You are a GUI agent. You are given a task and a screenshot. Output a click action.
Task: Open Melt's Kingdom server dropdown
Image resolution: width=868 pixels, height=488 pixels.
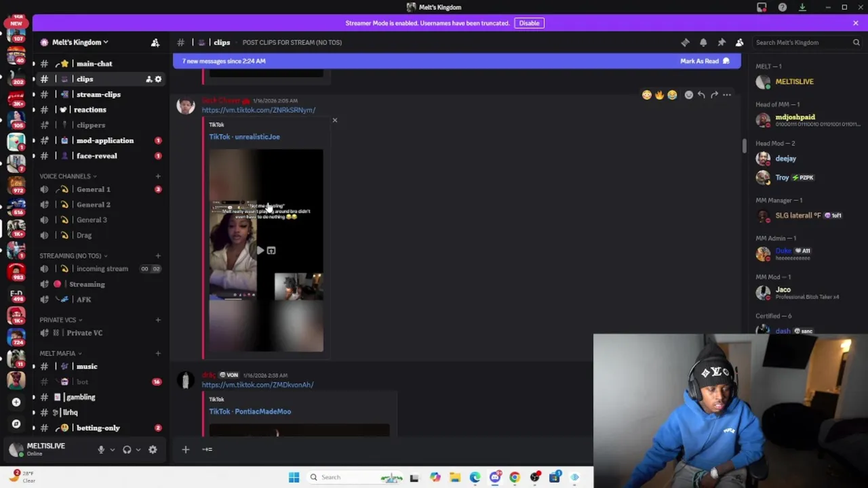[x=80, y=42]
